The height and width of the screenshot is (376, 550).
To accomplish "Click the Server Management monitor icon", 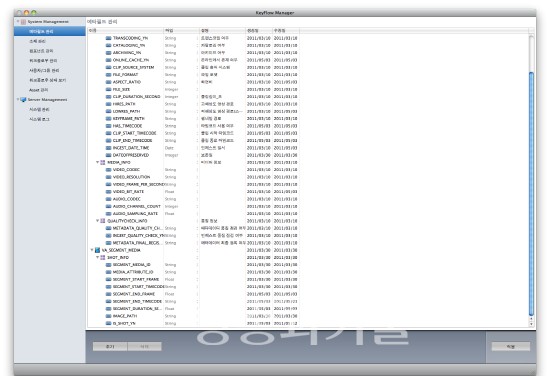I will click(23, 100).
